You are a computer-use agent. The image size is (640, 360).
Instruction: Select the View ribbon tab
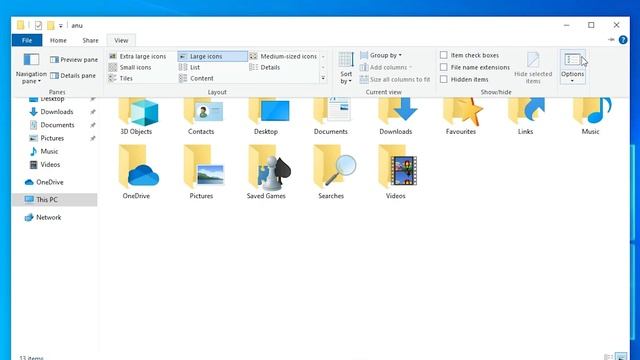coord(121,40)
